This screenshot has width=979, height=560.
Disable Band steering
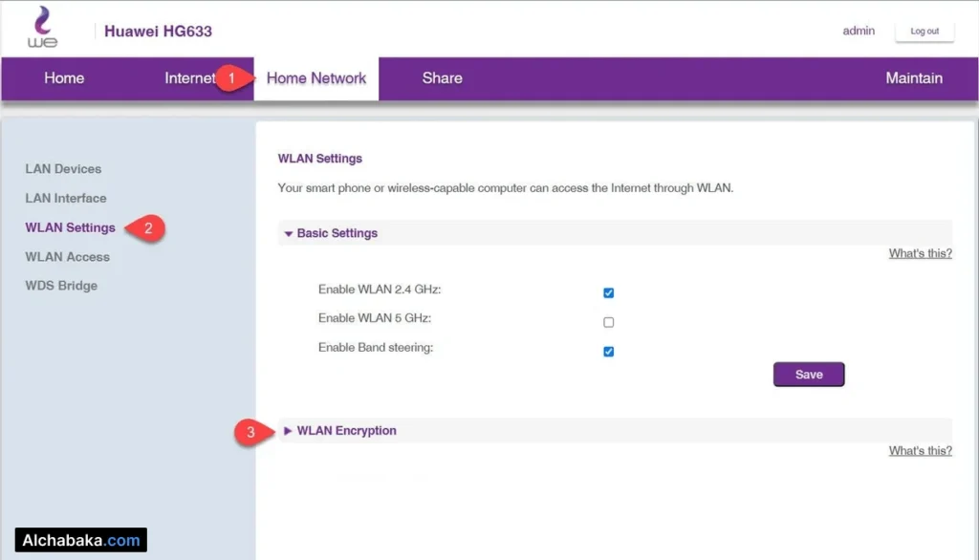(x=608, y=351)
